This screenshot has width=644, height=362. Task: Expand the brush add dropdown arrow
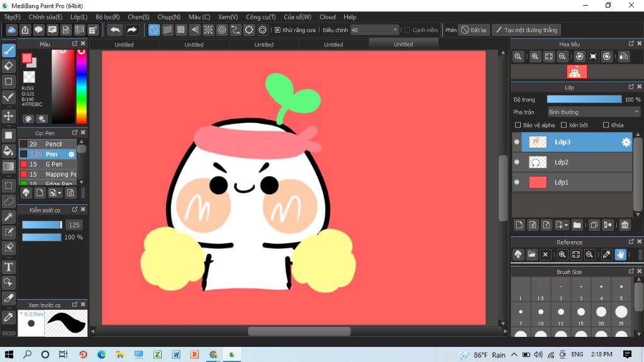click(60, 193)
